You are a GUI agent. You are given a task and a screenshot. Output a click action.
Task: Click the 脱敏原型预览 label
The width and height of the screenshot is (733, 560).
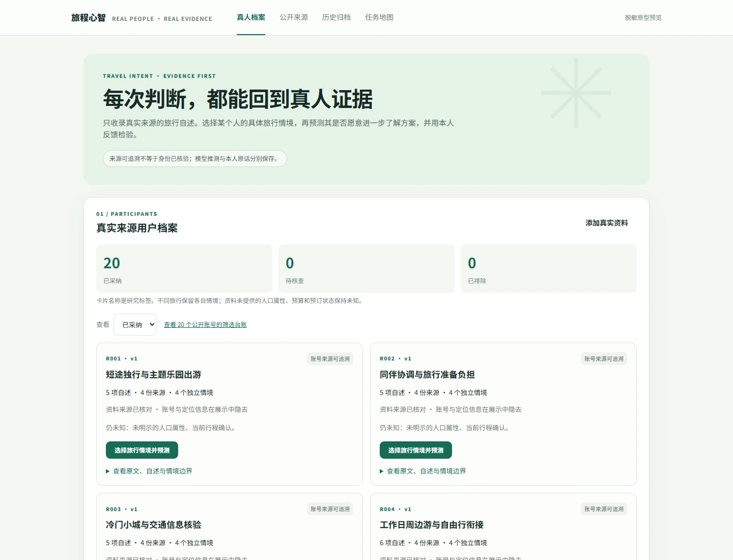tap(643, 17)
